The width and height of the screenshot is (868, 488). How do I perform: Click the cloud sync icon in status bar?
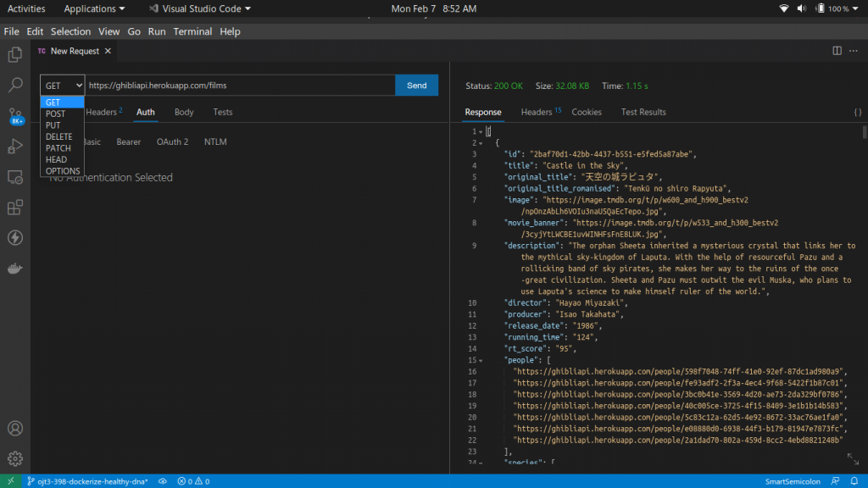pos(162,481)
